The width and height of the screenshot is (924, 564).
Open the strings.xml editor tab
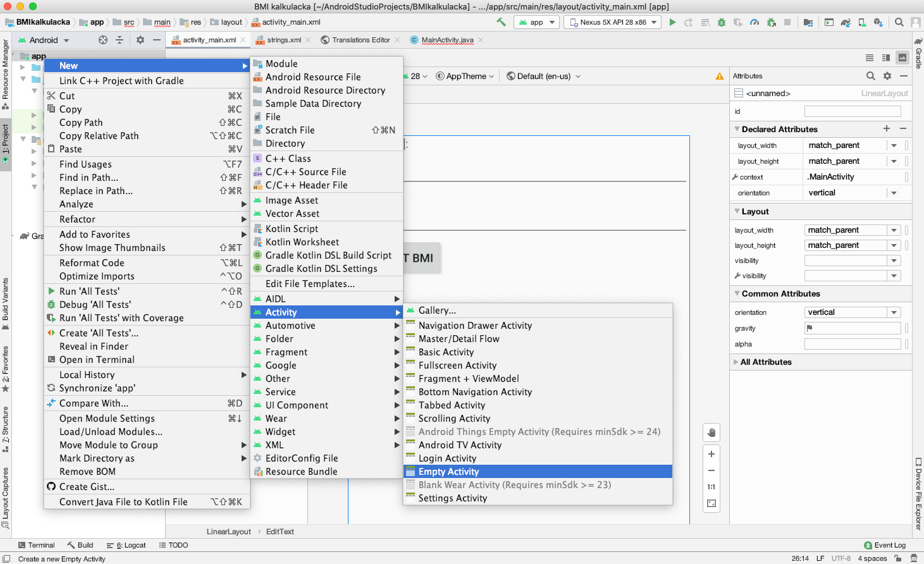coord(283,40)
